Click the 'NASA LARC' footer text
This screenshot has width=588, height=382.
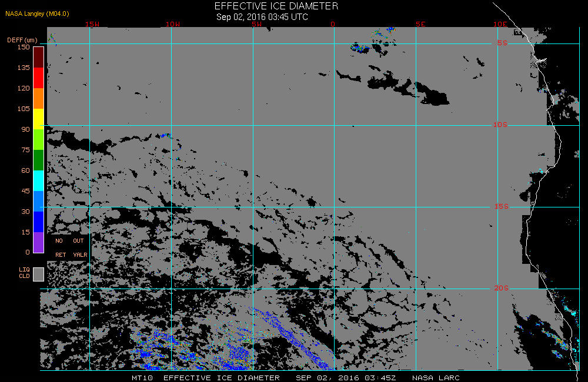(x=436, y=378)
